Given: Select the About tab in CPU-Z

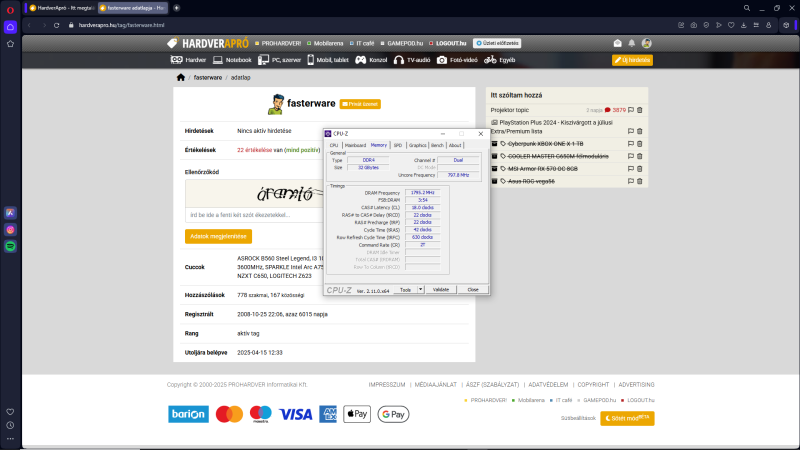Looking at the screenshot, I should (x=455, y=145).
